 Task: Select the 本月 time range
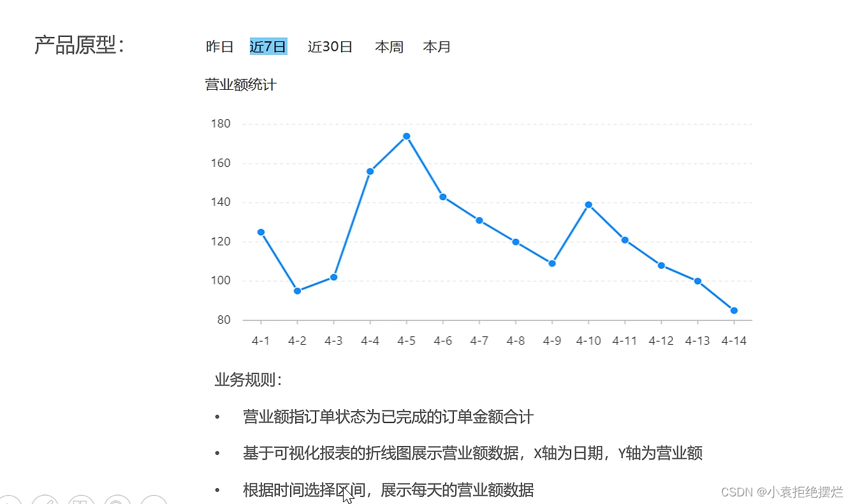click(x=437, y=46)
